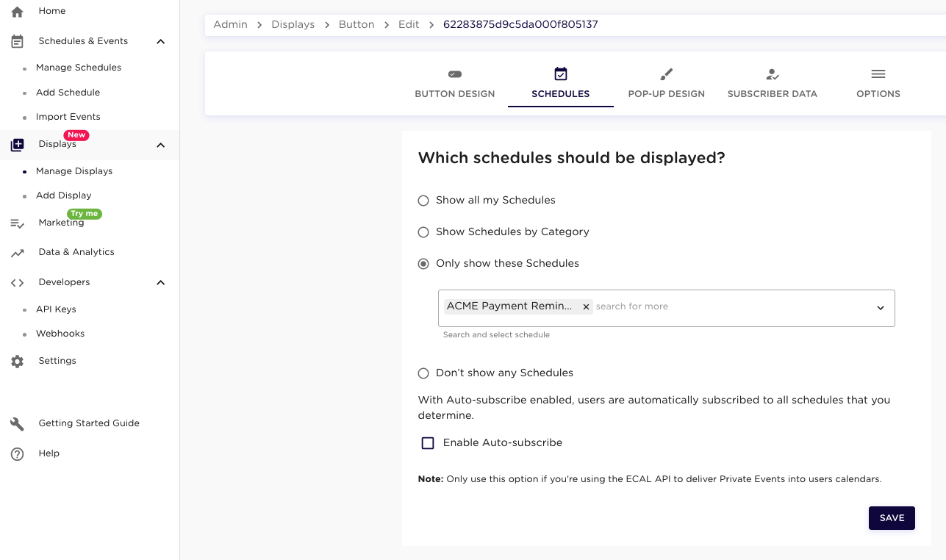
Task: Switch to the Button Design tab
Action: (454, 84)
